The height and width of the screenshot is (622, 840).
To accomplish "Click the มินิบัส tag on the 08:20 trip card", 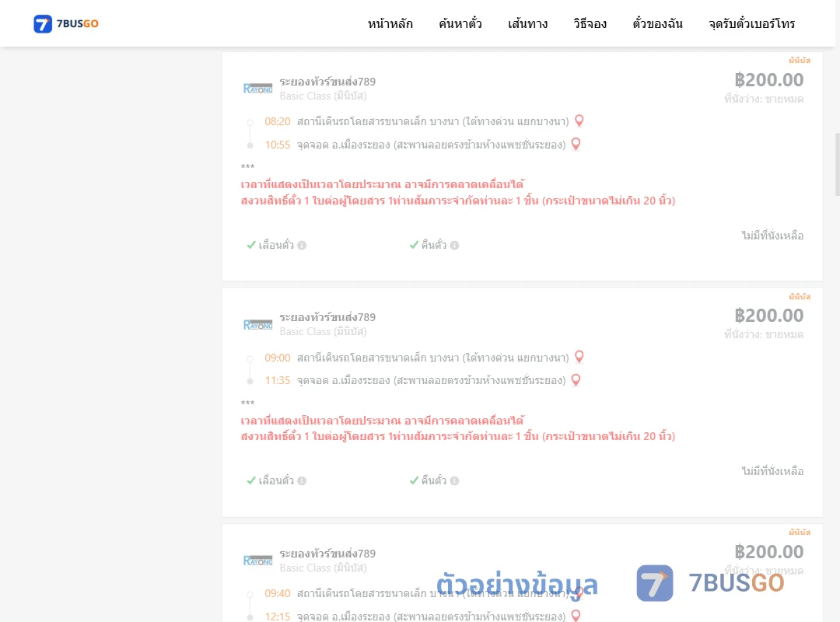I will click(x=800, y=60).
